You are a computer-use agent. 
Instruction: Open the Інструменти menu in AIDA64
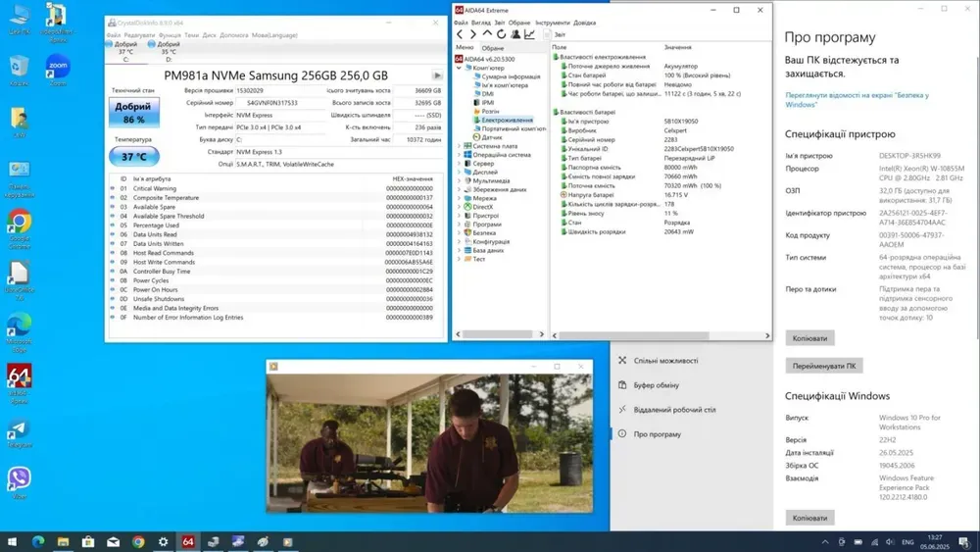pos(553,23)
